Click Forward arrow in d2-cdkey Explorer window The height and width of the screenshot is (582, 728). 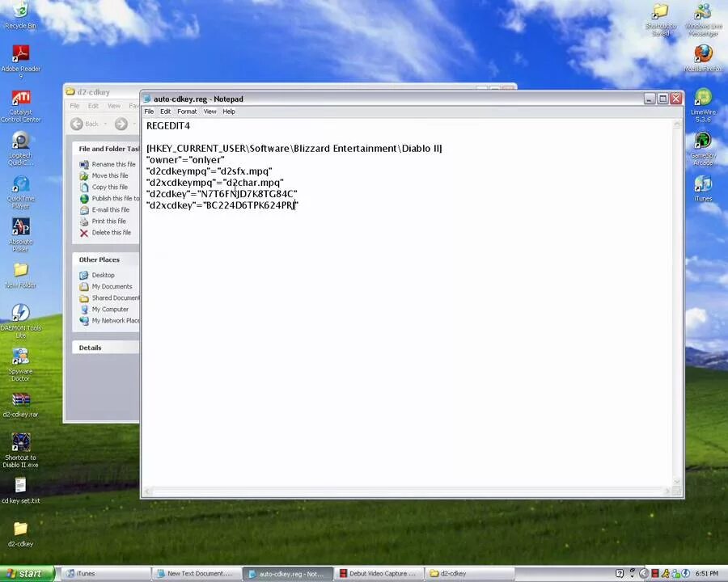click(x=121, y=124)
